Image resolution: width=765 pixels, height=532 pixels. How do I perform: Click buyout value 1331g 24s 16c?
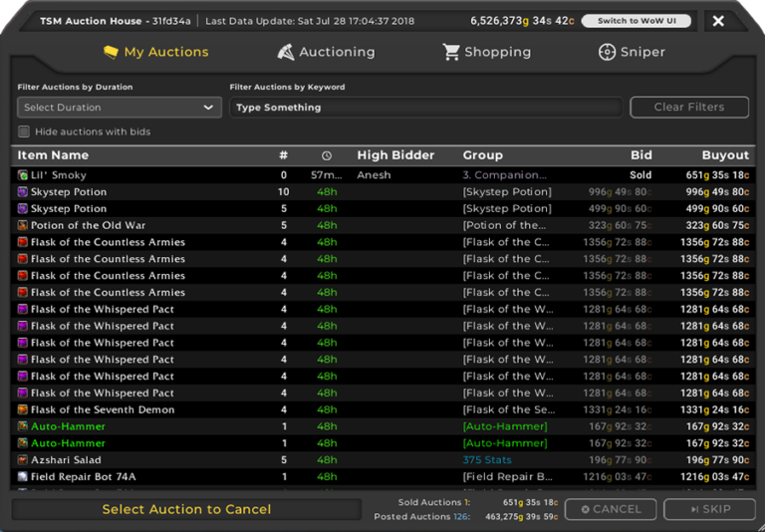coord(715,410)
